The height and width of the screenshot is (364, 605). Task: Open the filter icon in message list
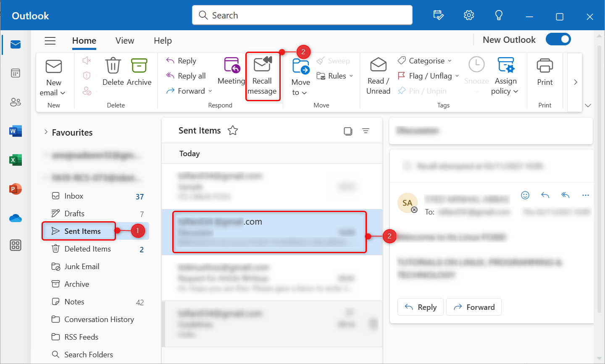tap(366, 131)
